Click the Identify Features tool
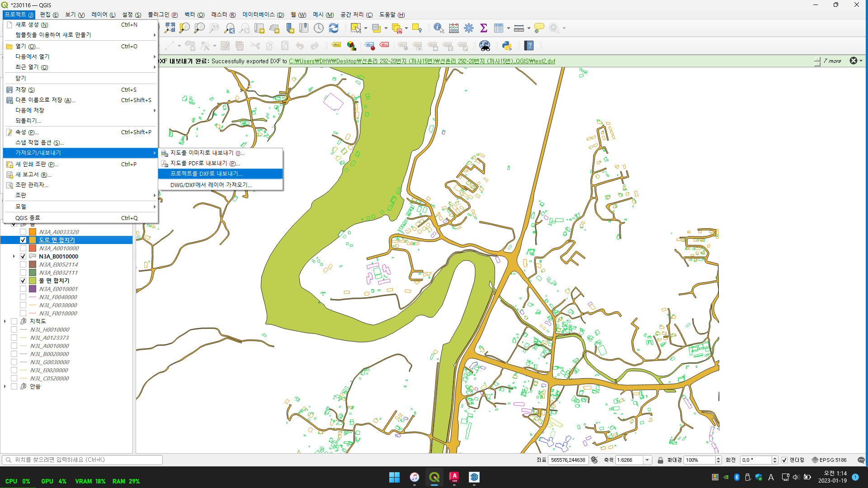Screen dimensions: 868x488 [x=438, y=28]
